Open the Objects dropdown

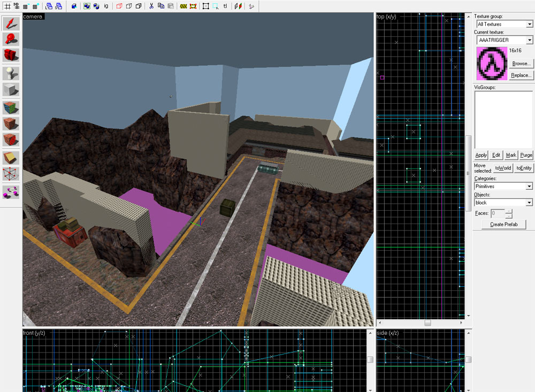coord(529,202)
